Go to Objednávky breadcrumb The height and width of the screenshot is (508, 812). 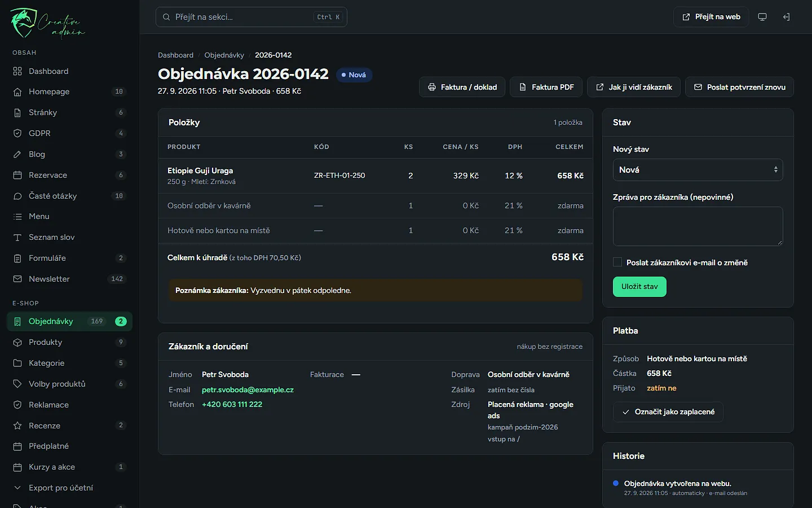[x=224, y=55]
